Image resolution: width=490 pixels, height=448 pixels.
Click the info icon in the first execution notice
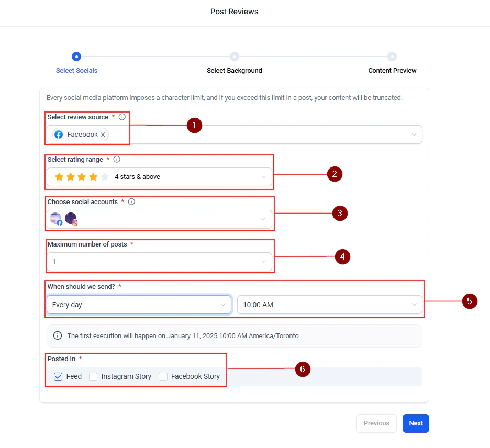[57, 335]
